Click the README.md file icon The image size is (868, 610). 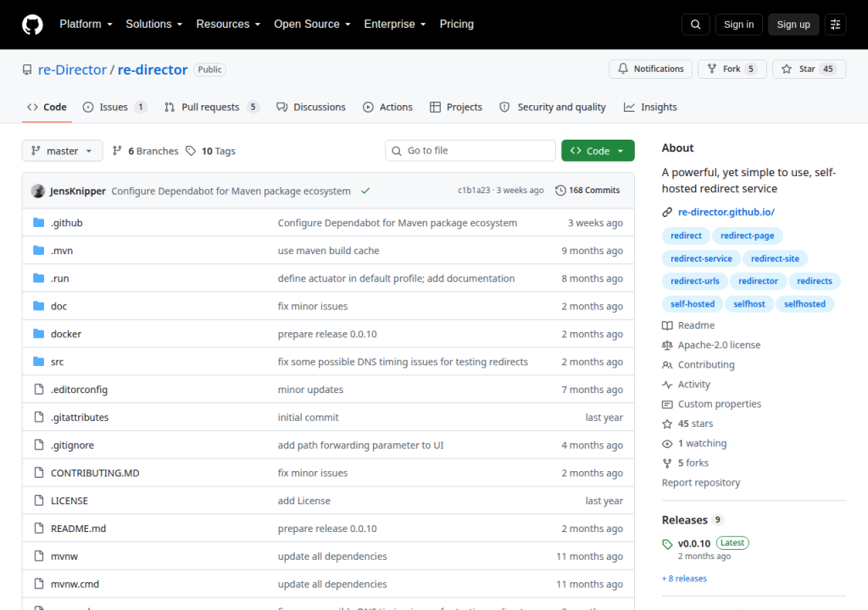tap(39, 528)
